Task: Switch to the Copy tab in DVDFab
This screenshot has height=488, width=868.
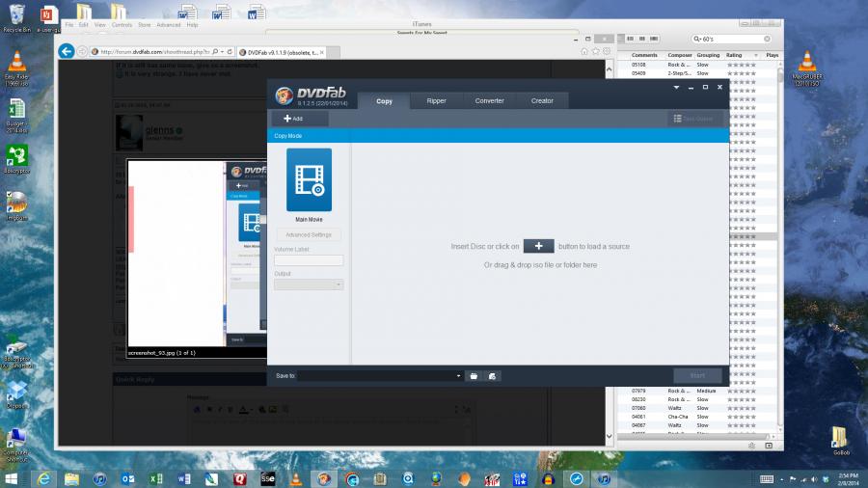Action: [x=384, y=101]
